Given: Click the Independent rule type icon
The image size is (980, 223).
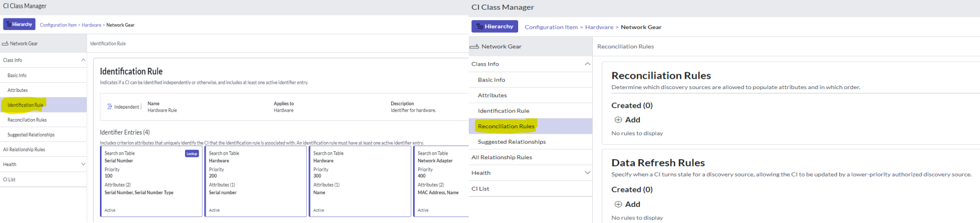Looking at the screenshot, I should point(110,106).
